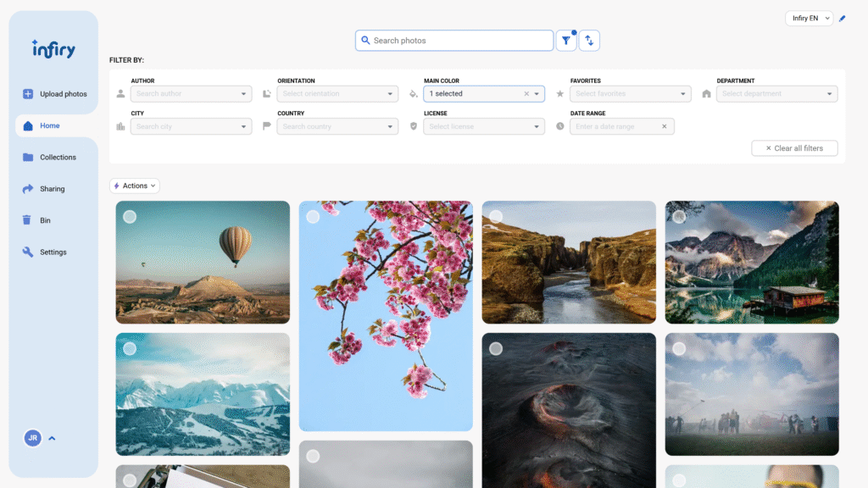Clear the date range with the x

665,127
